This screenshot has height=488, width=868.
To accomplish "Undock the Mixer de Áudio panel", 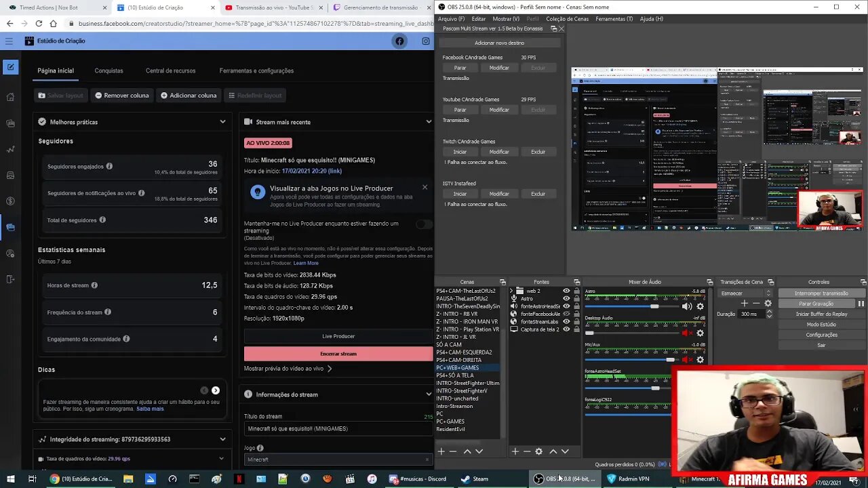I will [709, 282].
